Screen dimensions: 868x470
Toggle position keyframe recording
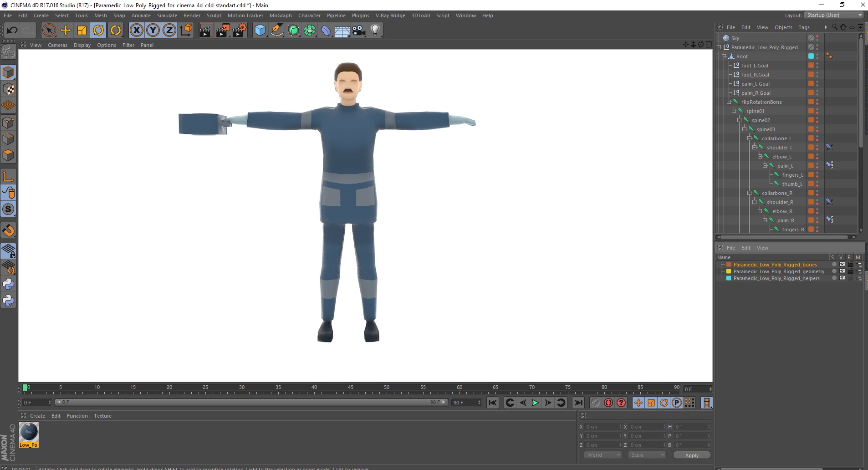(638, 403)
